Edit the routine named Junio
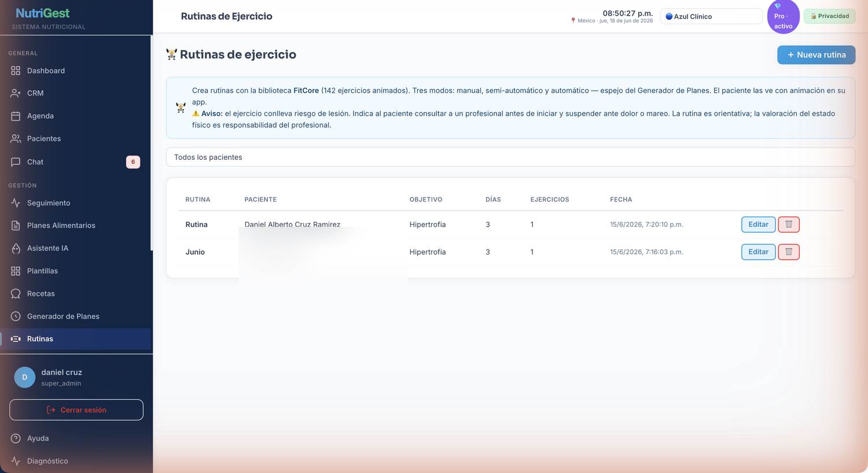 [x=758, y=252]
